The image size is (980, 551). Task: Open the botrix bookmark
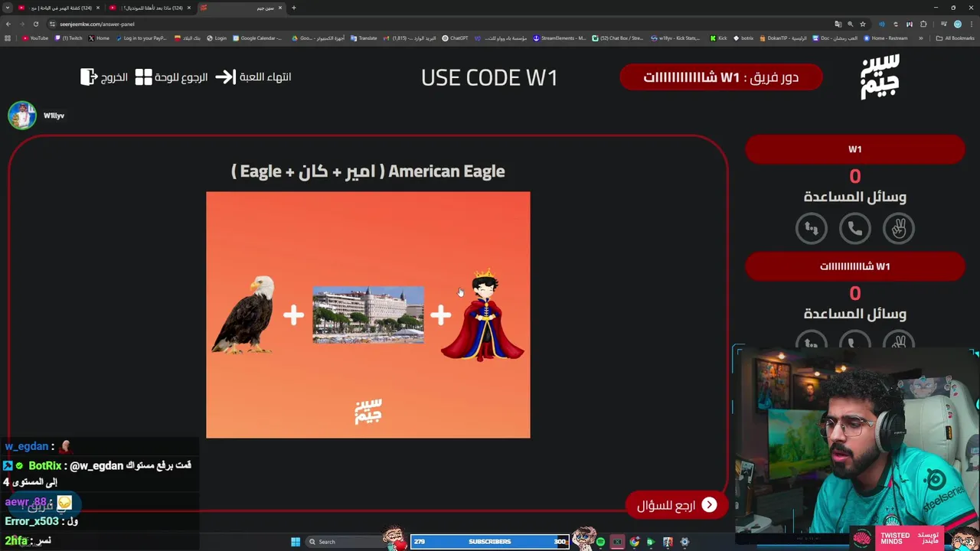(x=743, y=37)
